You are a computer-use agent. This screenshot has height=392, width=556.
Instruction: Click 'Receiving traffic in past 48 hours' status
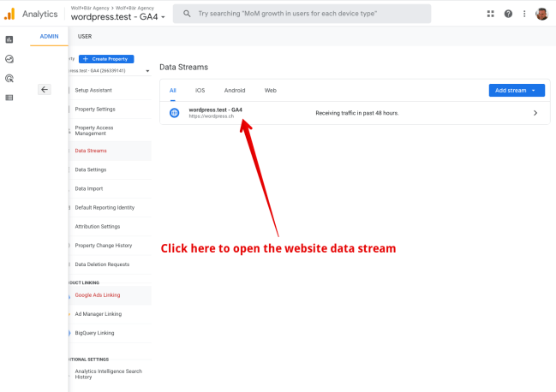point(357,113)
